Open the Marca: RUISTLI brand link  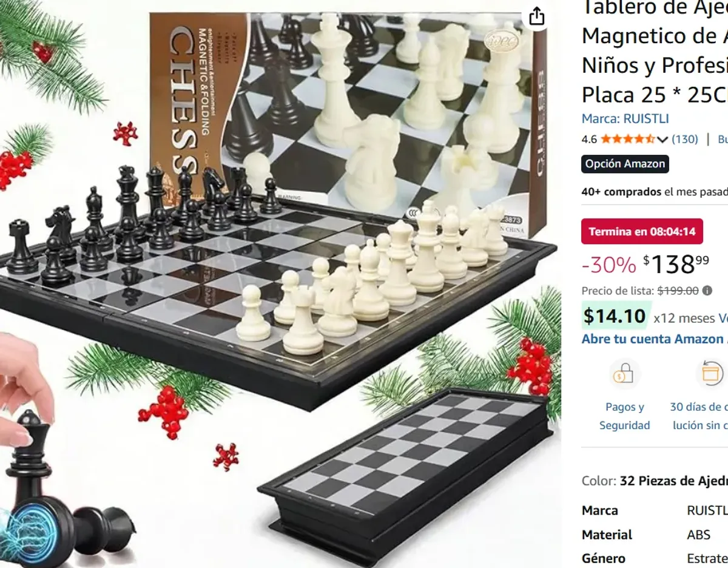[x=625, y=118]
